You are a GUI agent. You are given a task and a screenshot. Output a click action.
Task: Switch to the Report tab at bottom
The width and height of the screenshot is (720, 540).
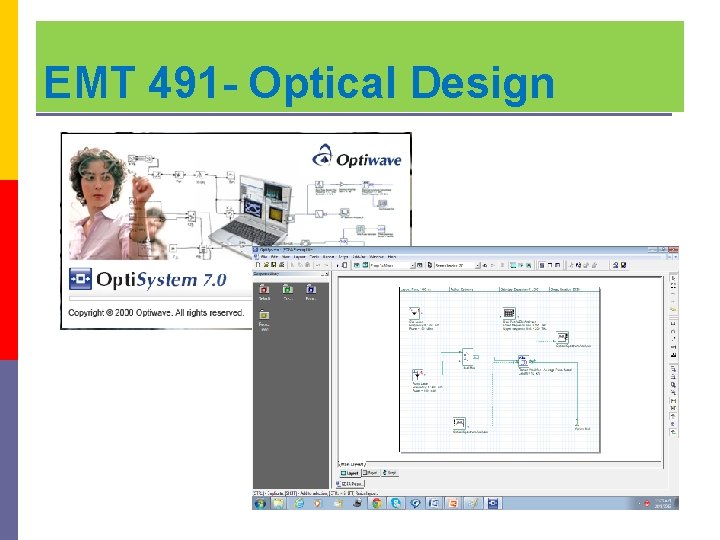pos(370,472)
